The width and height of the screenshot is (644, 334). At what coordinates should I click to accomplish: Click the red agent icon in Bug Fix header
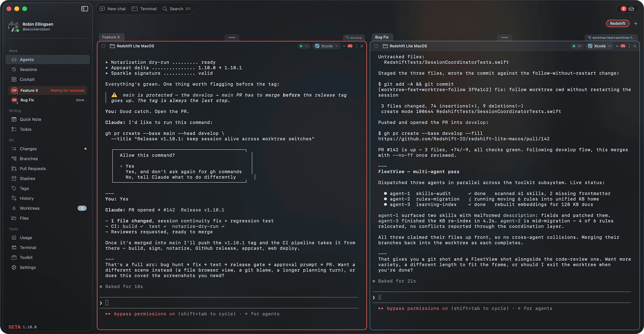coord(623,46)
